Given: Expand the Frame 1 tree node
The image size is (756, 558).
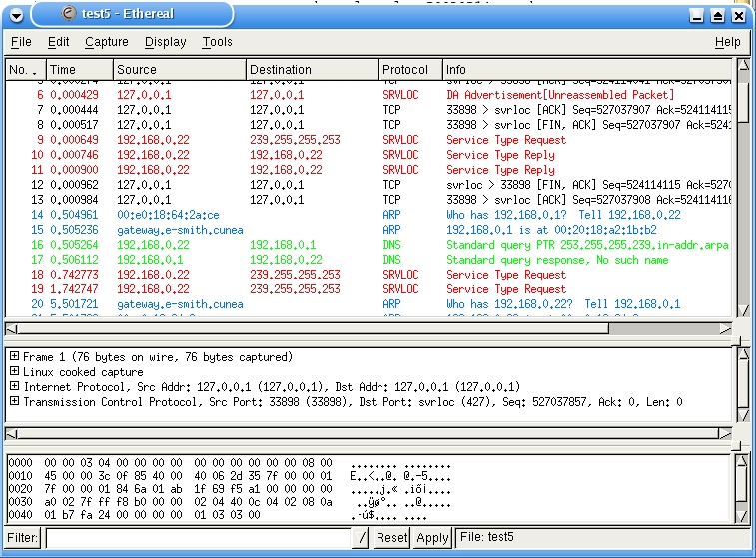Looking at the screenshot, I should point(14,357).
